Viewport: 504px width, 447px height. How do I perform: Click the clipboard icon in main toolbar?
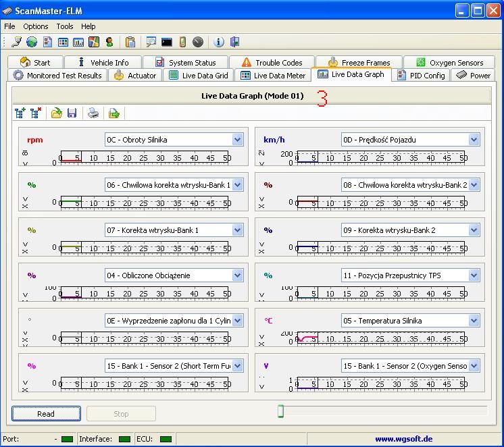click(130, 42)
